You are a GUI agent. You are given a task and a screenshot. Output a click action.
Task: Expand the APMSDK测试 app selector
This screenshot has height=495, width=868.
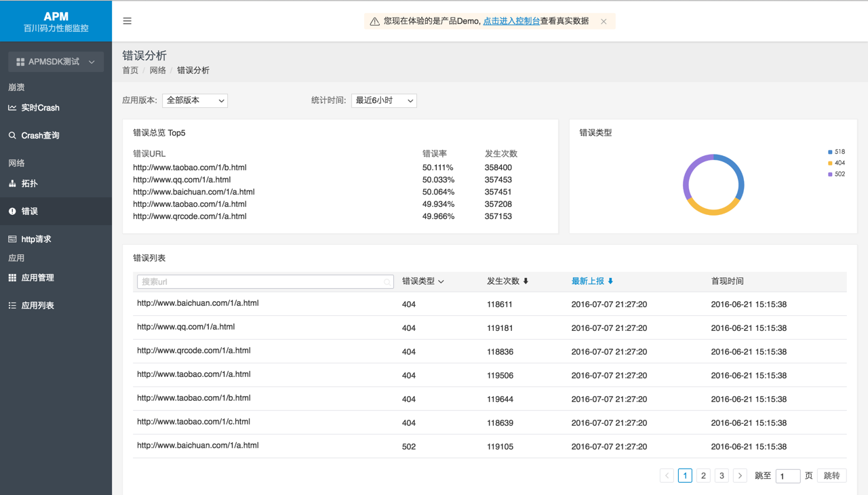tap(56, 62)
